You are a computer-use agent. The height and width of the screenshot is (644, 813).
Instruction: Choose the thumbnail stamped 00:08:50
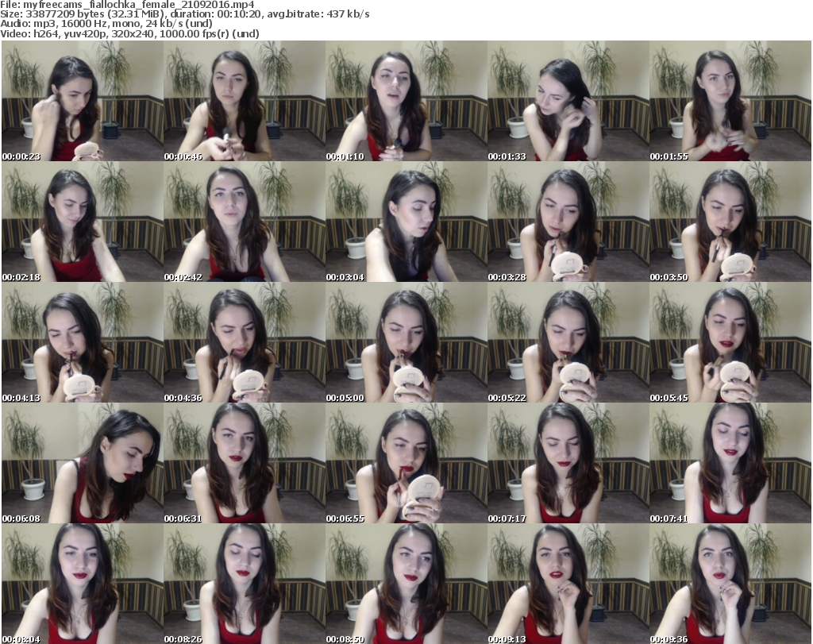pyautogui.click(x=406, y=584)
